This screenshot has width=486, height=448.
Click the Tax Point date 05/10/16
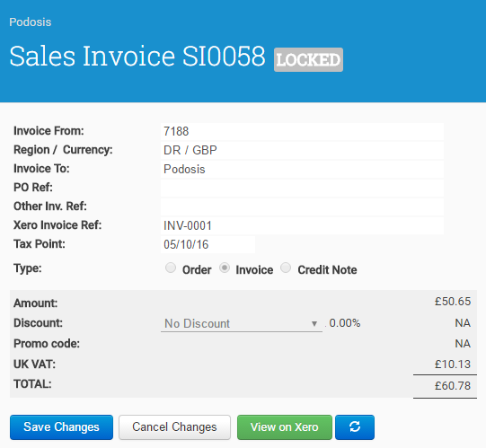[x=208, y=244]
